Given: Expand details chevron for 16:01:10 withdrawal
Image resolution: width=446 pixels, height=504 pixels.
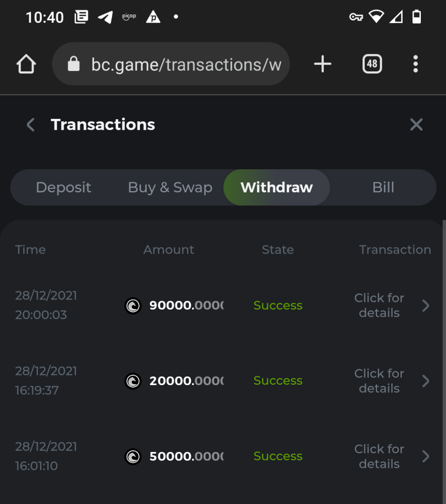Looking at the screenshot, I should [x=426, y=457].
